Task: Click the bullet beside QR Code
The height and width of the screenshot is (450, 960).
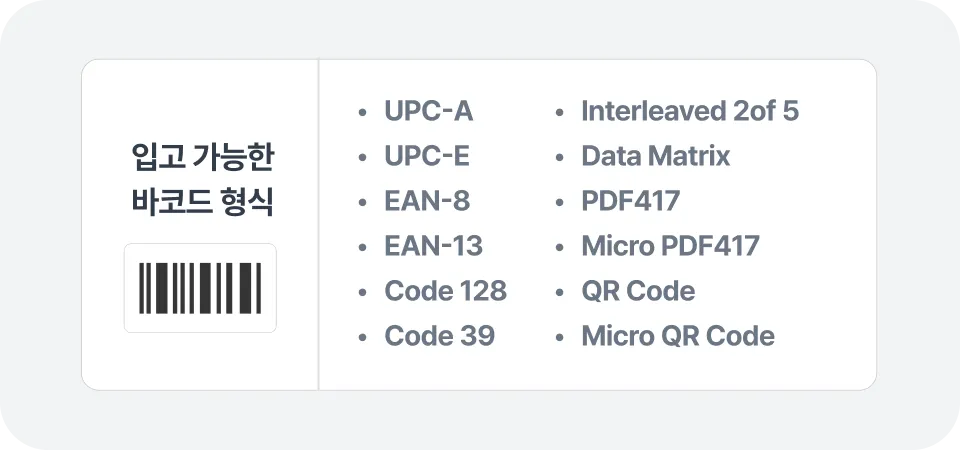Action: 558,292
